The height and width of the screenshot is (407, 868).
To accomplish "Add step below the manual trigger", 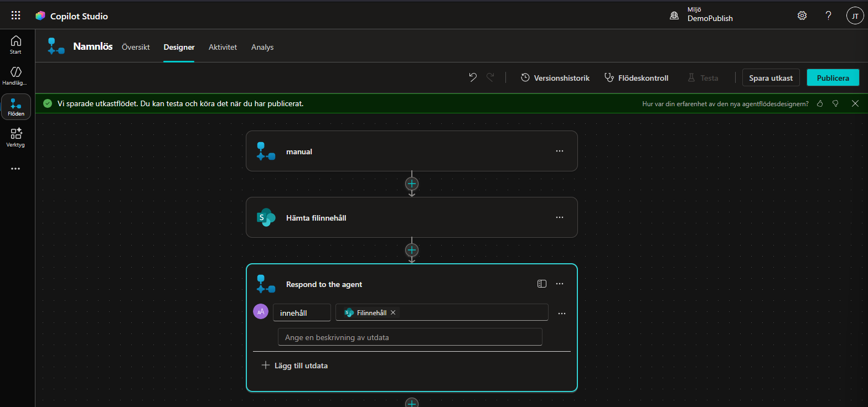I will coord(412,184).
